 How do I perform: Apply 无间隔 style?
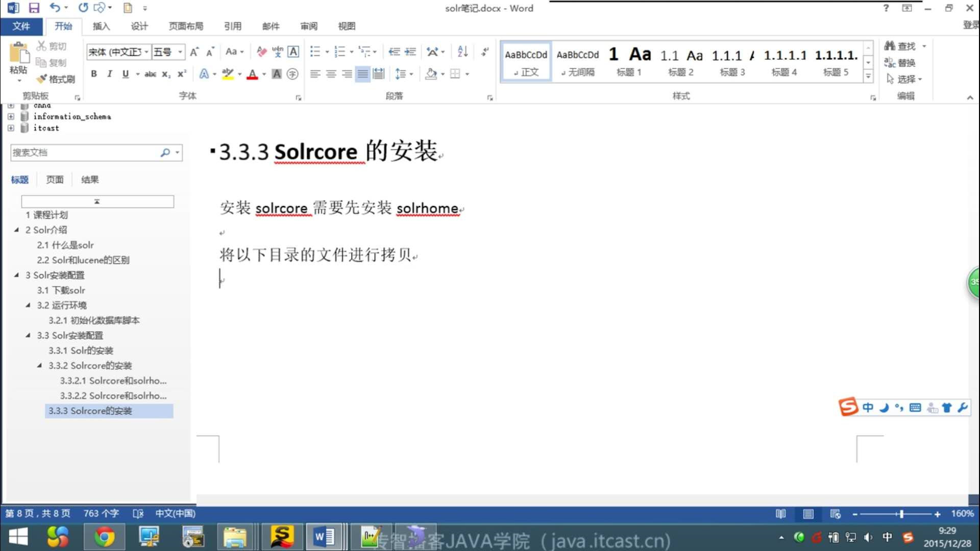pos(577,62)
